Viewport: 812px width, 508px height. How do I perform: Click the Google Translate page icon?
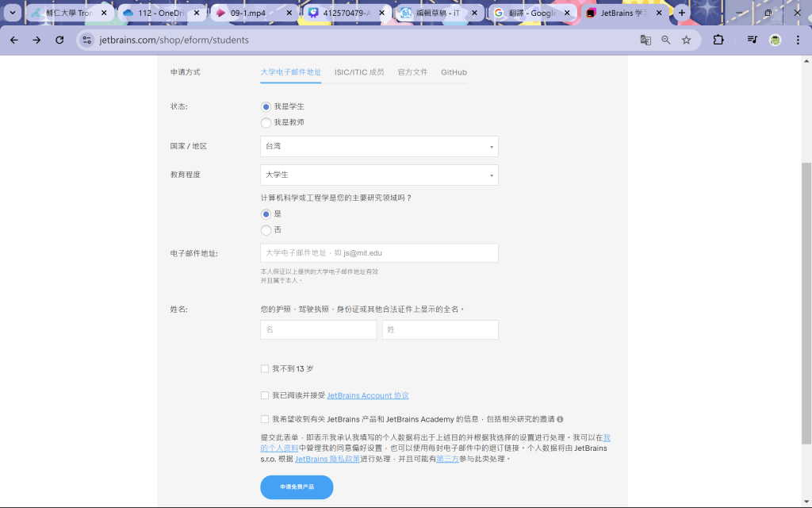pos(645,40)
